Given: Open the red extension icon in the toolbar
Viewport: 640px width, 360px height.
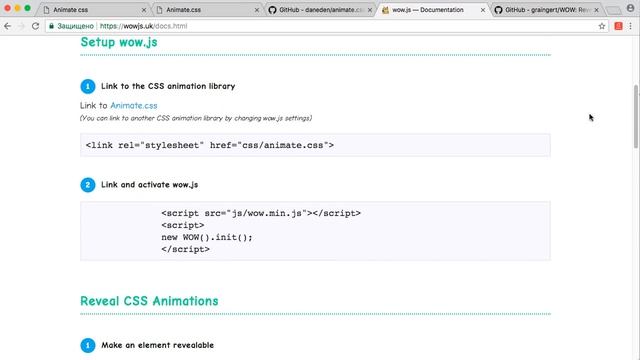Looking at the screenshot, I should click(x=618, y=26).
